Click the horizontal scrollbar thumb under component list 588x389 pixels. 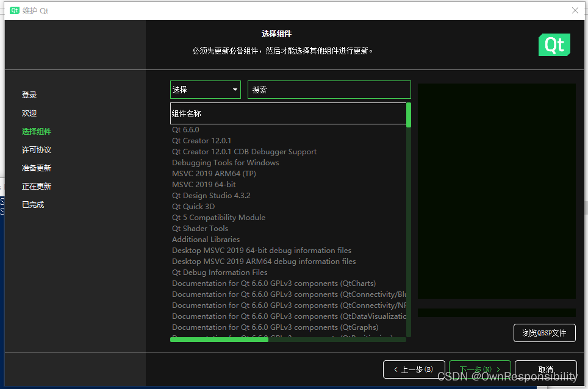click(219, 340)
